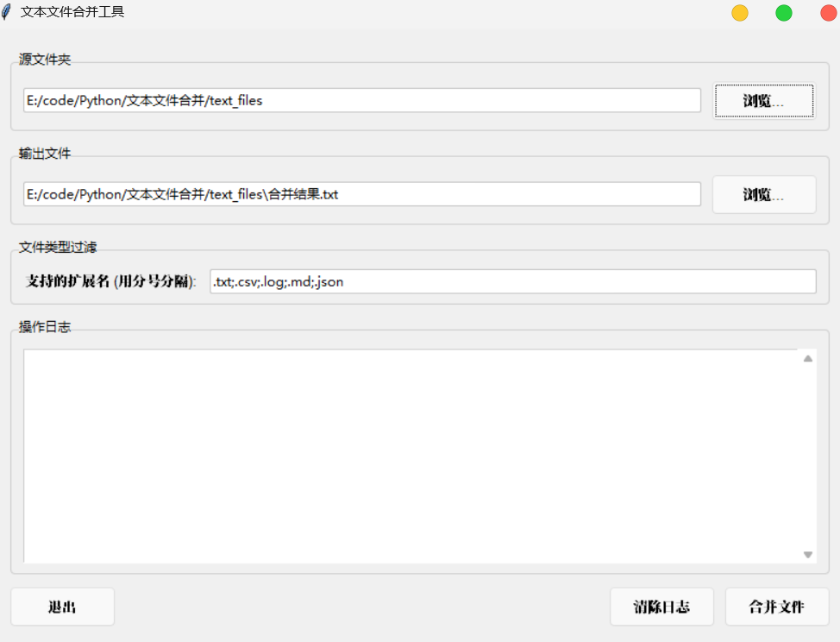This screenshot has width=840, height=642.
Task: Click the log scrollbar up arrow
Action: 808,358
